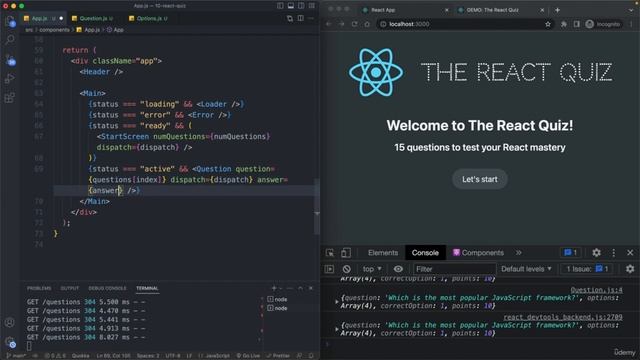The image size is (640, 360).
Task: Reload the localhost page
Action: 354,24
